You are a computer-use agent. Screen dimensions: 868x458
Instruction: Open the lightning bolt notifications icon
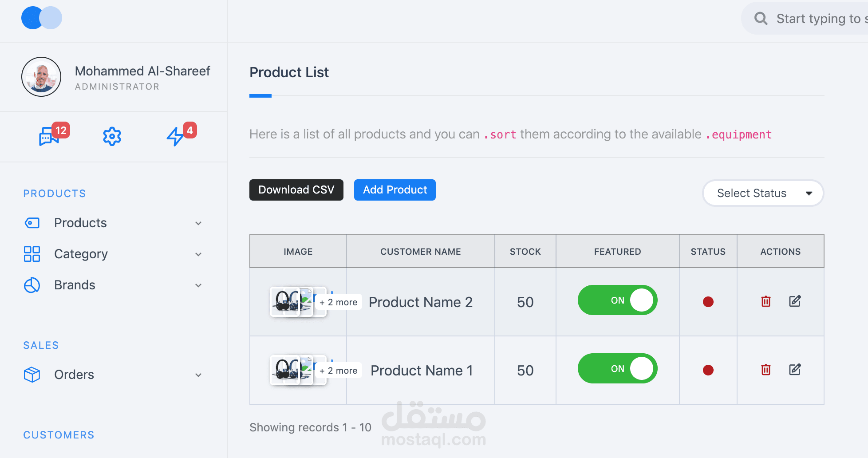pyautogui.click(x=175, y=136)
